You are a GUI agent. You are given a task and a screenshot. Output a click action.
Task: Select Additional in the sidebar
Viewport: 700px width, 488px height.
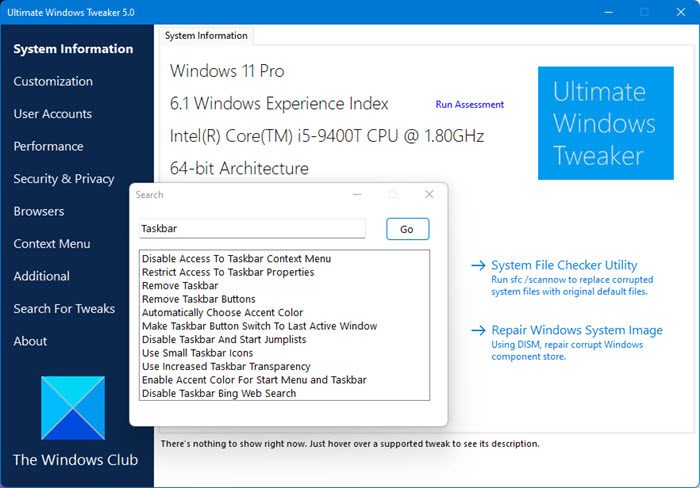tap(42, 276)
